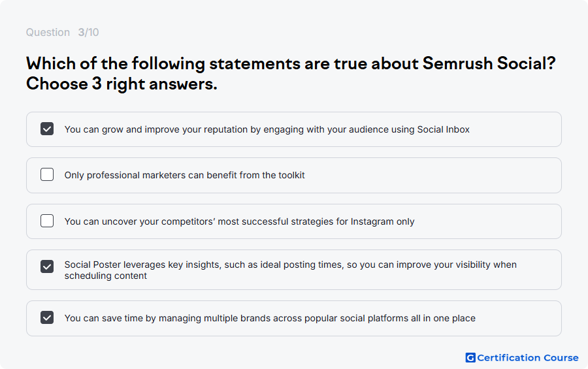Click the words "scheduling content"

click(x=105, y=276)
